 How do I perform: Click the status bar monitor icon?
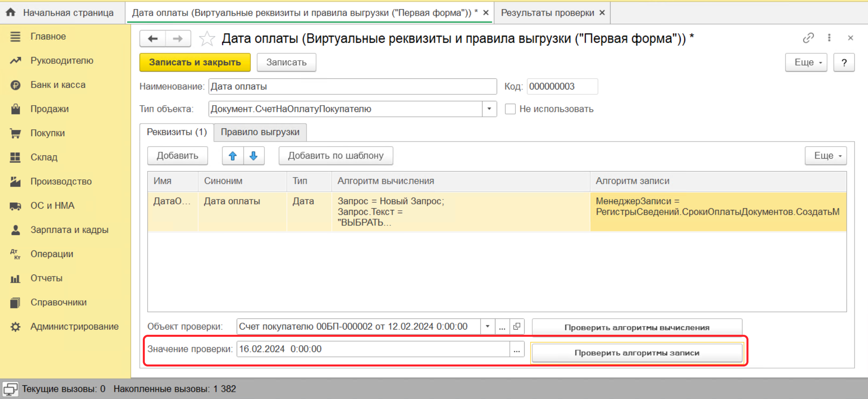pos(10,389)
